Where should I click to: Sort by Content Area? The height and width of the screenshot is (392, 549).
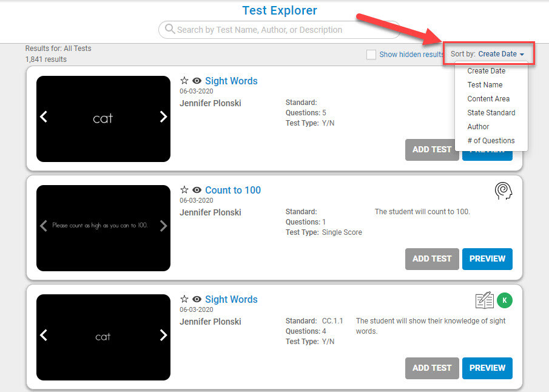488,99
